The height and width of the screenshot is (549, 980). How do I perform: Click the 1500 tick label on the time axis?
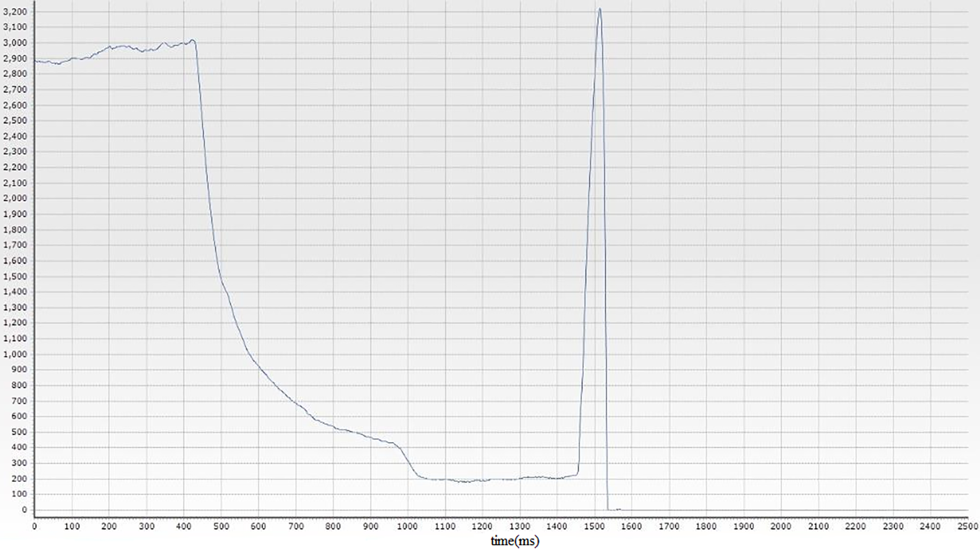coord(594,526)
